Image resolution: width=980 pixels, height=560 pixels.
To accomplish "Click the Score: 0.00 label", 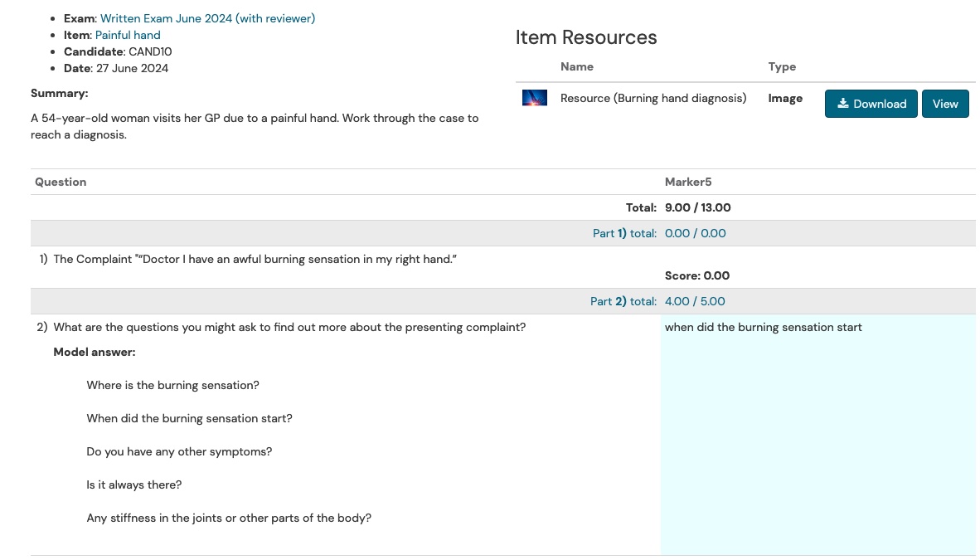I will [696, 275].
